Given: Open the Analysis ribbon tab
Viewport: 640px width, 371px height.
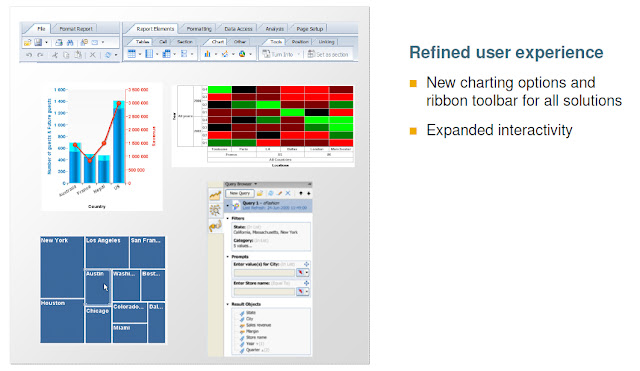Looking at the screenshot, I should (275, 29).
